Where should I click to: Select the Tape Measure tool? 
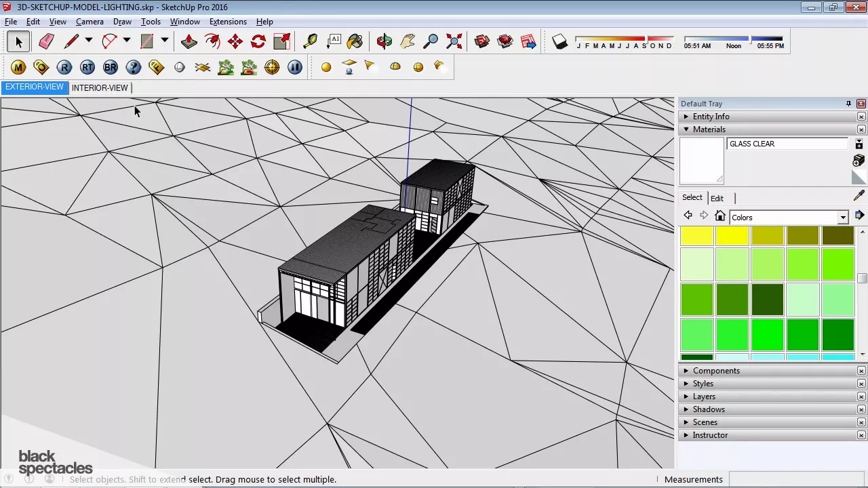coord(310,42)
